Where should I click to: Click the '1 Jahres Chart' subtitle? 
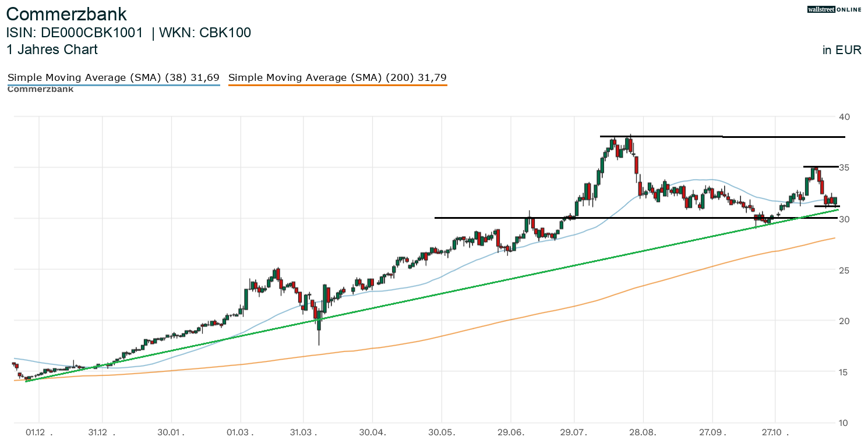(x=52, y=50)
